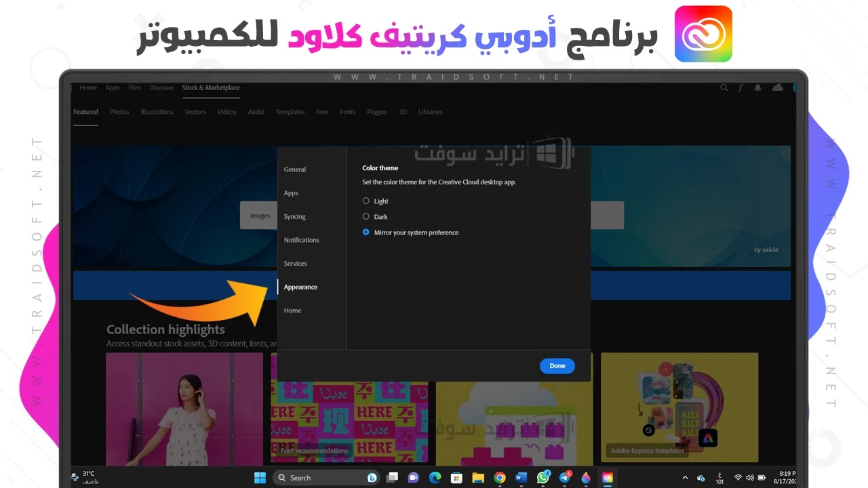Select the Dark color theme
Screen dimensions: 868x488
point(366,216)
